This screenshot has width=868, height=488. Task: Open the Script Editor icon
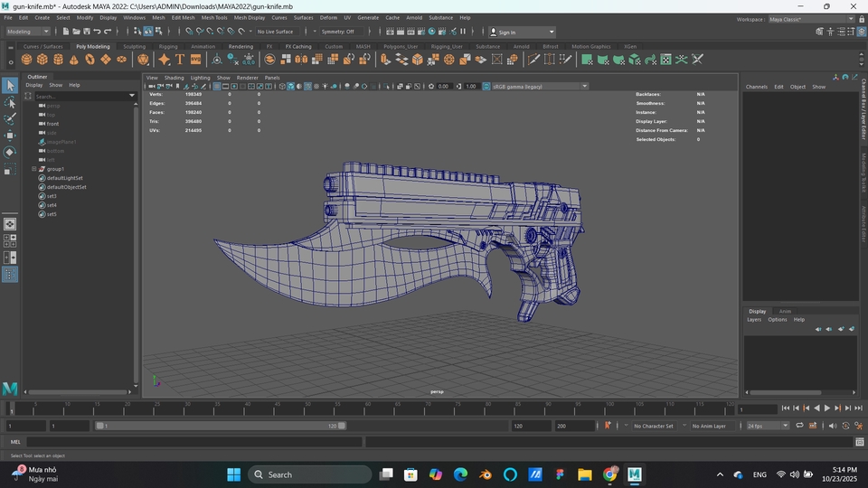860,442
